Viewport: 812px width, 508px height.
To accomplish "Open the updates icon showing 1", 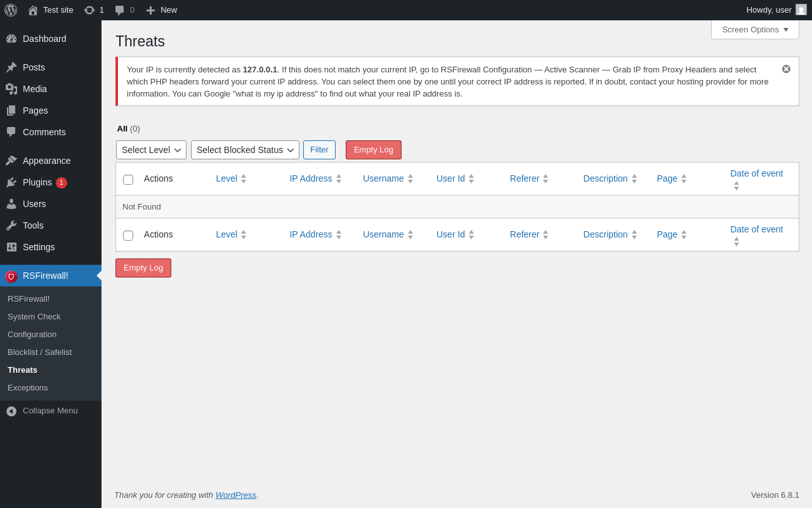I will tap(89, 10).
